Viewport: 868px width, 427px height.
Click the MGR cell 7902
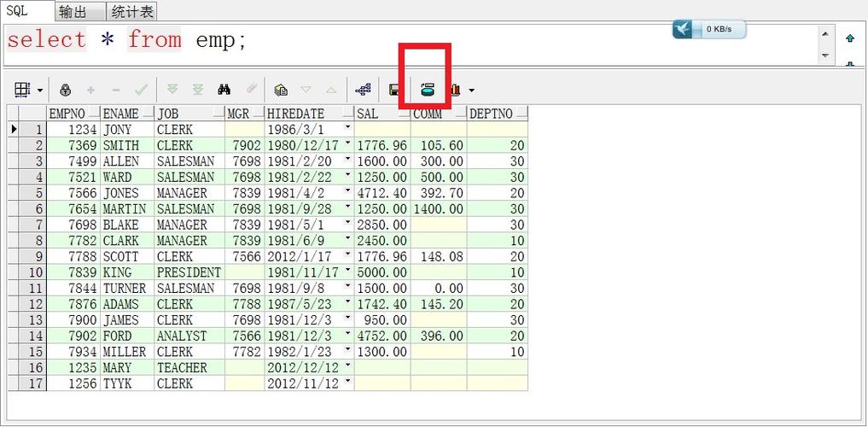coord(245,146)
